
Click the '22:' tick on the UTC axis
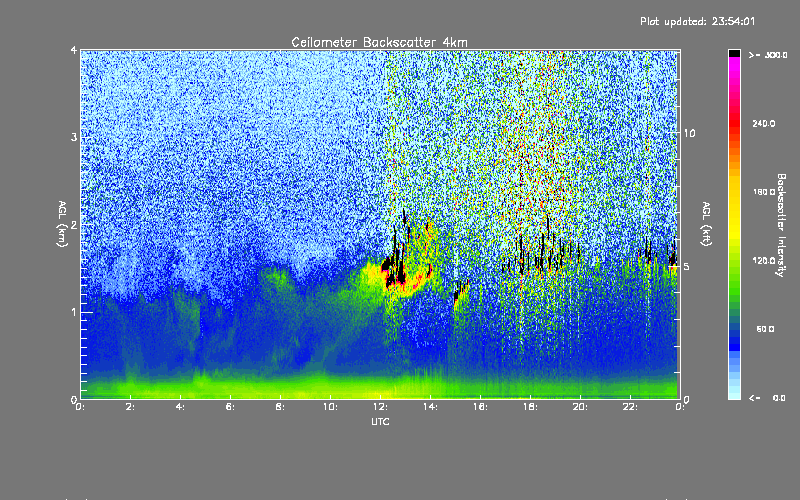[631, 407]
